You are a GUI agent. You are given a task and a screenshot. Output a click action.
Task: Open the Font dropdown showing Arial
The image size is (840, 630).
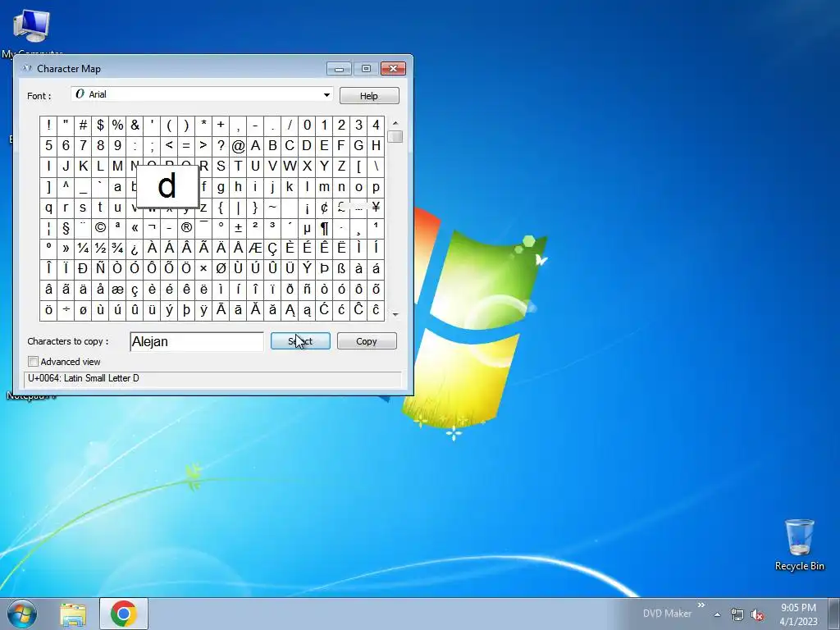(x=202, y=94)
